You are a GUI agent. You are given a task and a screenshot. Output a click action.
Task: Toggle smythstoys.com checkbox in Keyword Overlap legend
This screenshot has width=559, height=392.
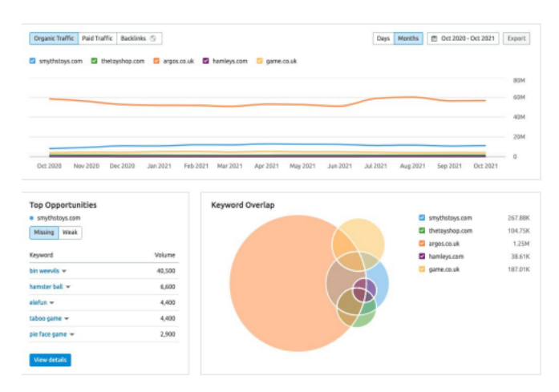pyautogui.click(x=422, y=218)
